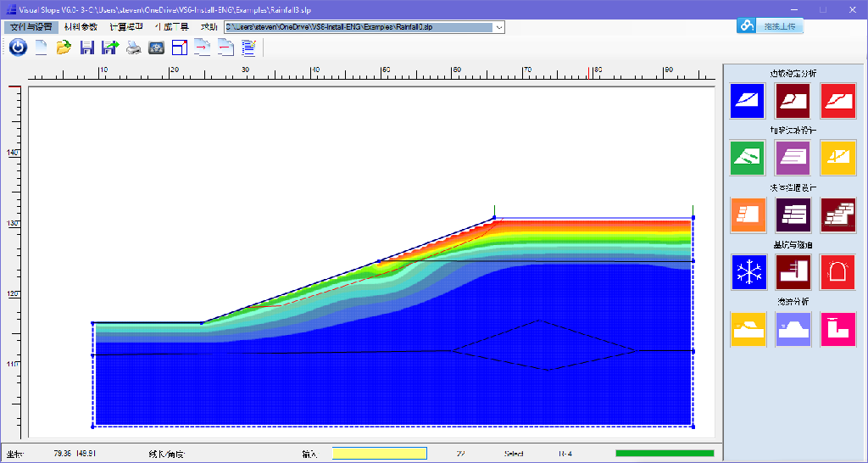Open the 材料参数 menu
Viewport: 868px width, 463px height.
coord(81,27)
